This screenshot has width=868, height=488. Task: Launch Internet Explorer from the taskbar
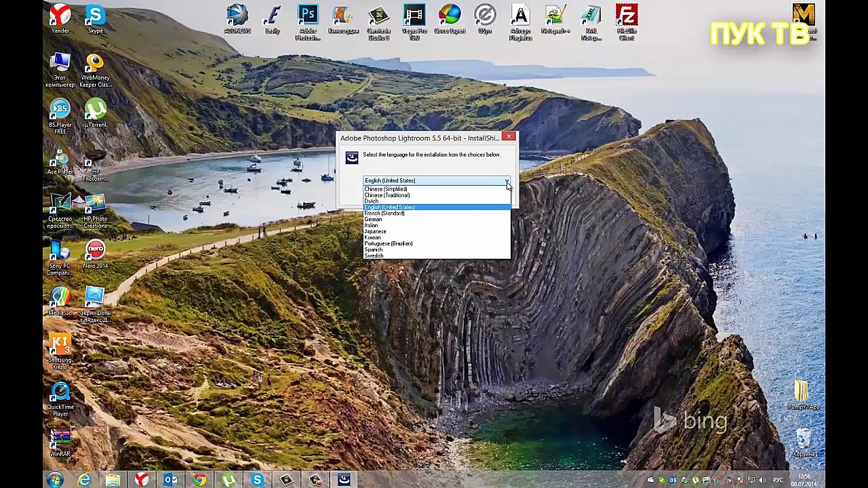click(84, 480)
